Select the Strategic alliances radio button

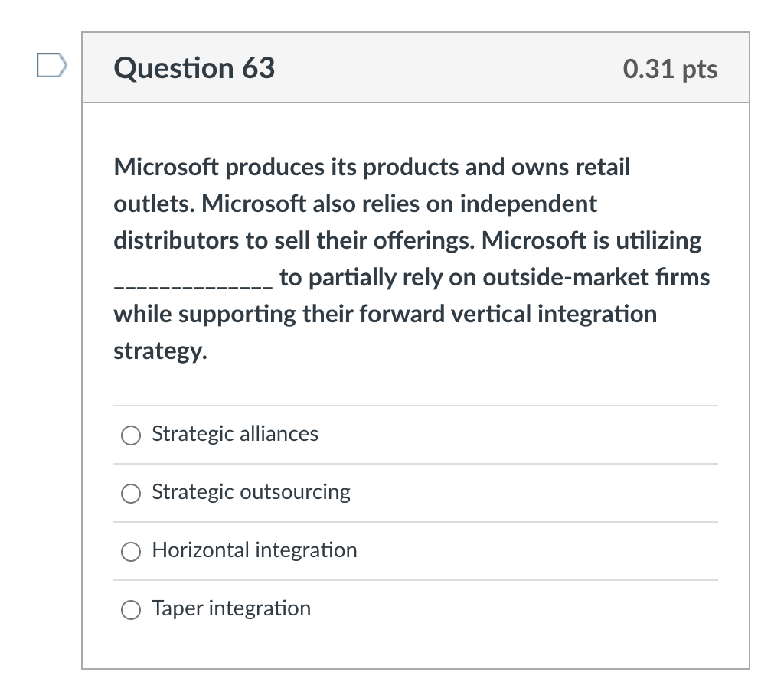[131, 435]
